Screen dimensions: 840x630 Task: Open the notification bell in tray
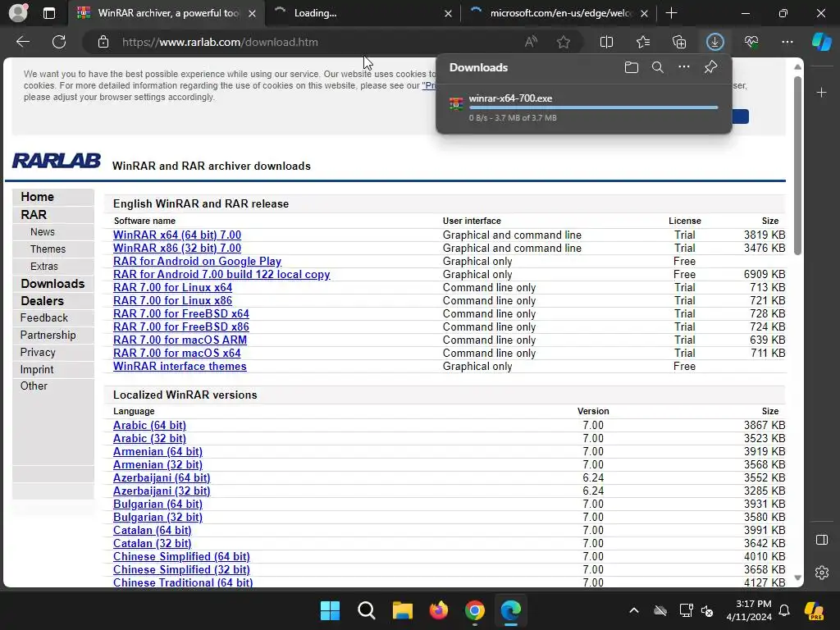[x=784, y=610]
